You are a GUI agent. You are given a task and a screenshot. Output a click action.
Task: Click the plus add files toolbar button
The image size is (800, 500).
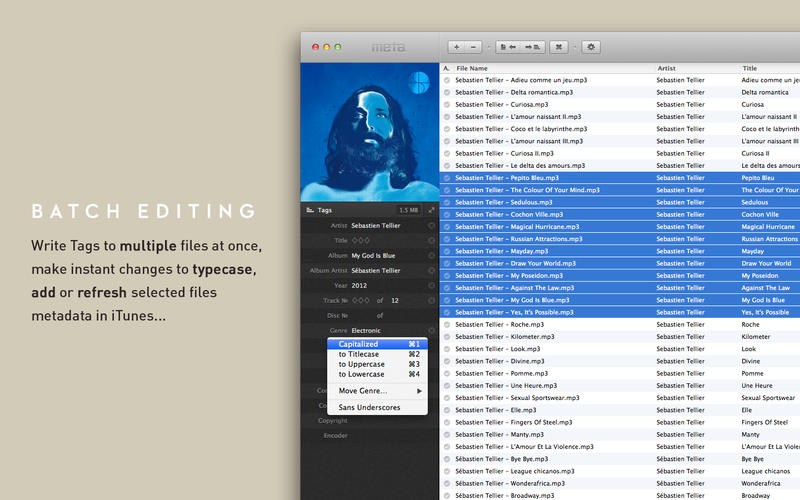click(457, 47)
